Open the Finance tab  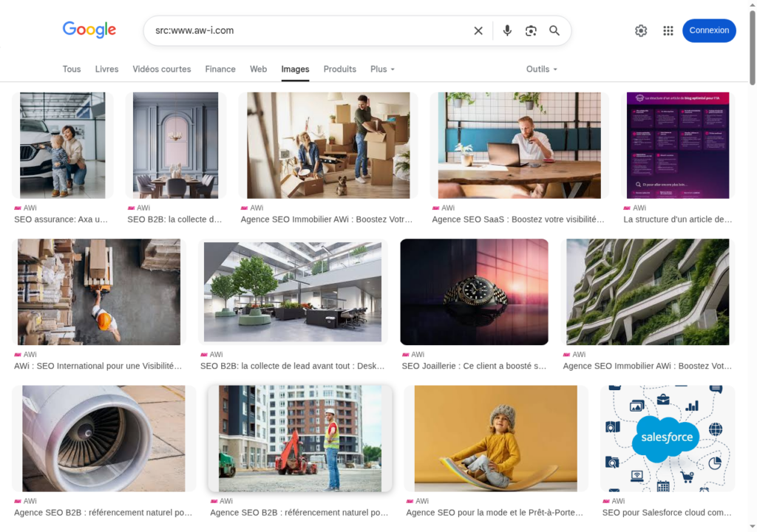[x=220, y=69]
